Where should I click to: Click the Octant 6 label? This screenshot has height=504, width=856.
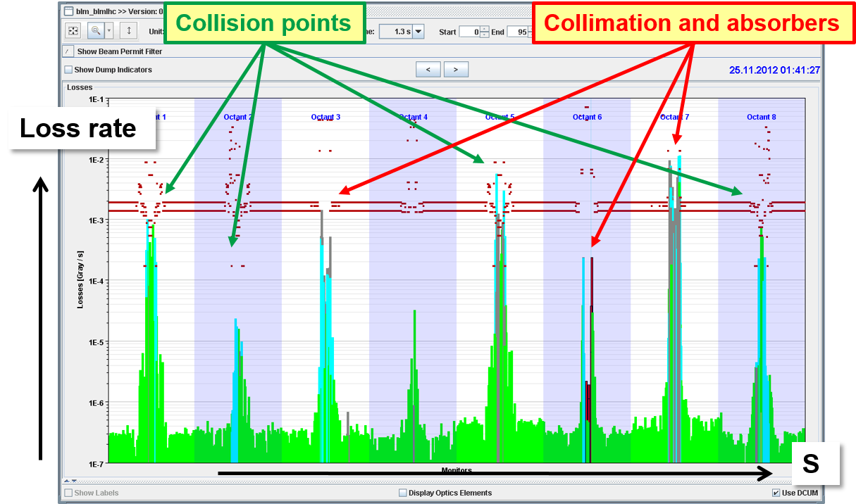click(587, 117)
